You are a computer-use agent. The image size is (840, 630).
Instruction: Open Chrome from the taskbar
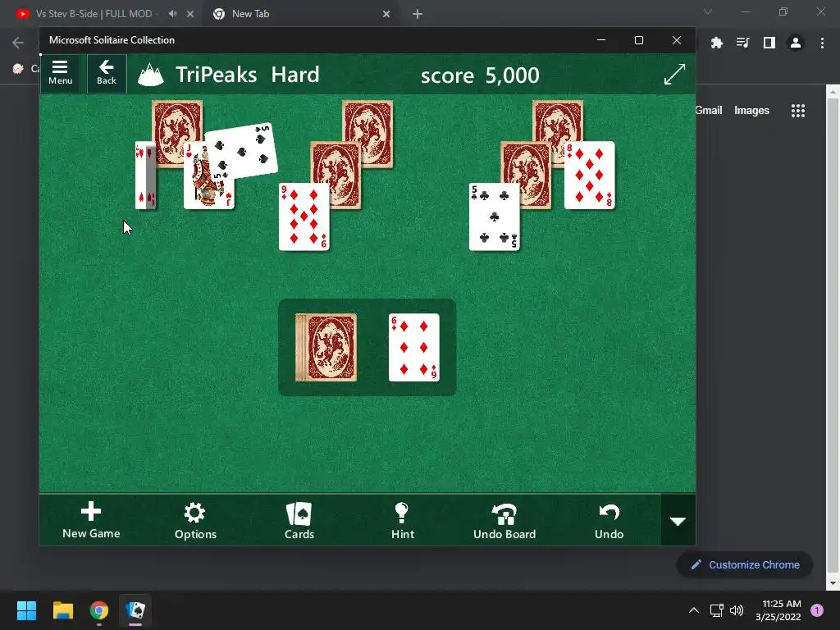pos(99,610)
